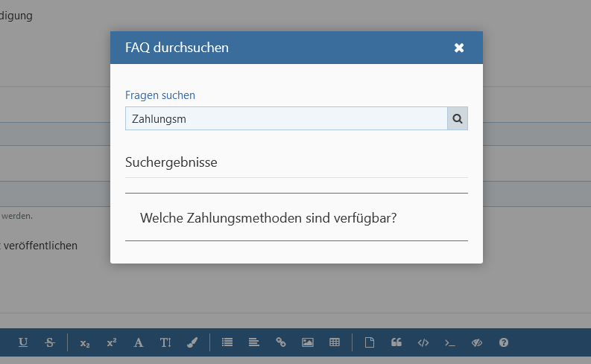Insert a hyperlink via chain icon
591x364 pixels.
click(281, 342)
